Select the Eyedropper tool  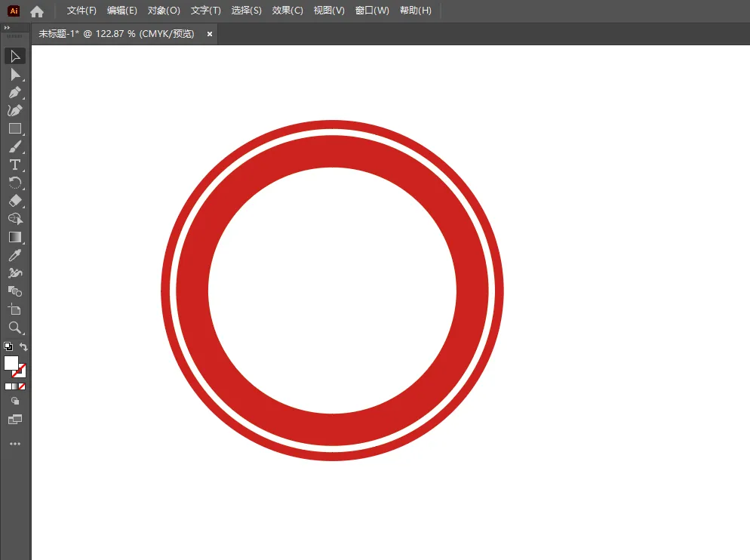(15, 256)
